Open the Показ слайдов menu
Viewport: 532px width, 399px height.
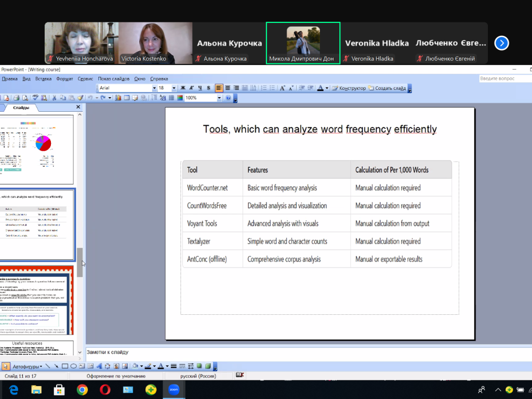114,79
